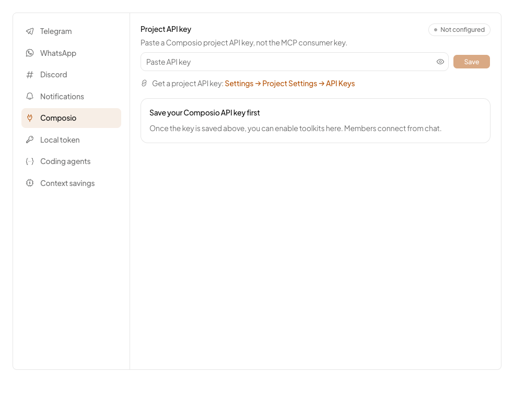Open the Coding agents section

click(71, 161)
